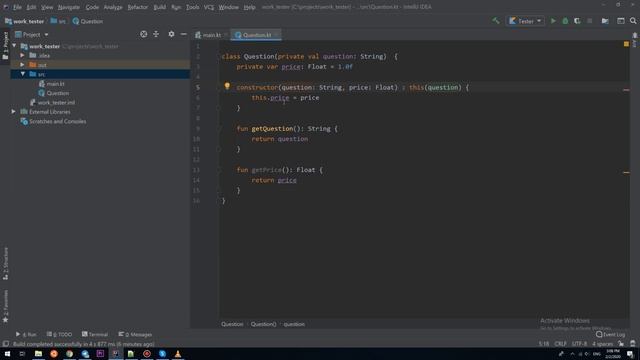This screenshot has height=360, width=640.
Task: Open the Run tool window button
Action: click(x=26, y=334)
